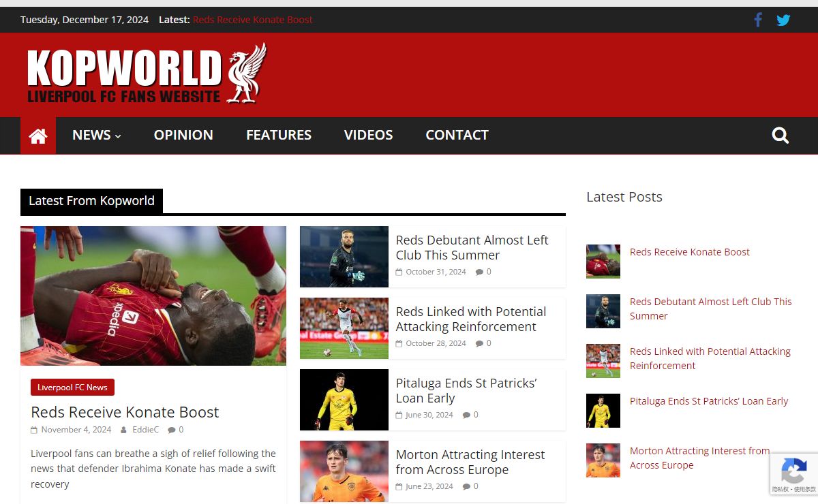Click date November 4, 2024 on featured post
The height and width of the screenshot is (504, 818).
[x=76, y=430]
